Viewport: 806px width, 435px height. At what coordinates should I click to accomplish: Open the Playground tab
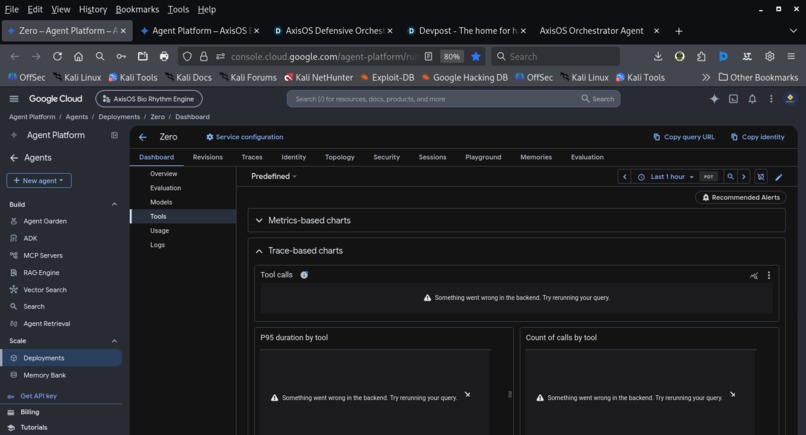click(x=483, y=157)
